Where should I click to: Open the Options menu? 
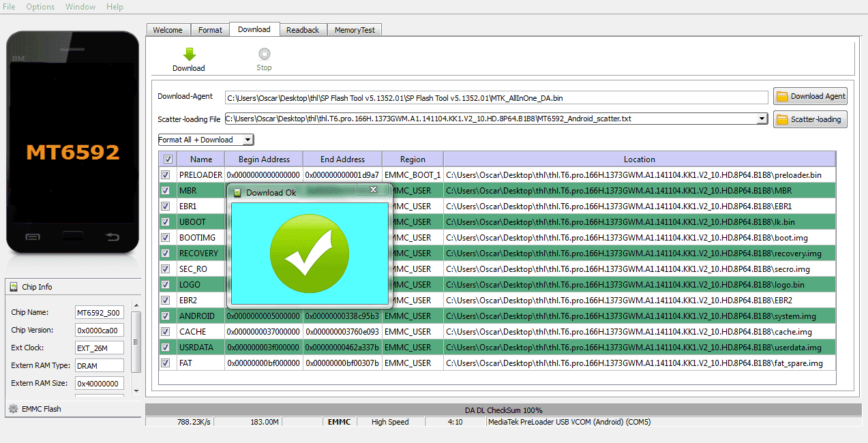[40, 7]
